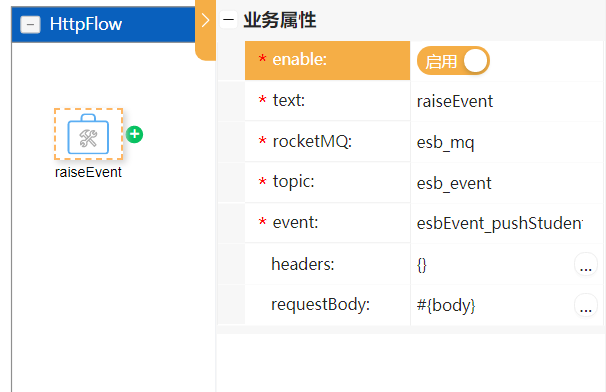Select the raiseEvent toolbox node icon
Screen dimensions: 606x392
point(88,134)
